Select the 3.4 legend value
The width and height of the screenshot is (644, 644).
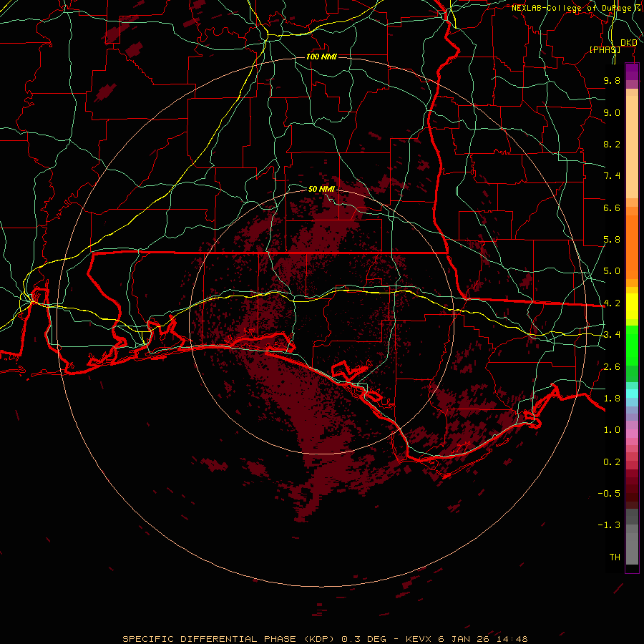[612, 335]
